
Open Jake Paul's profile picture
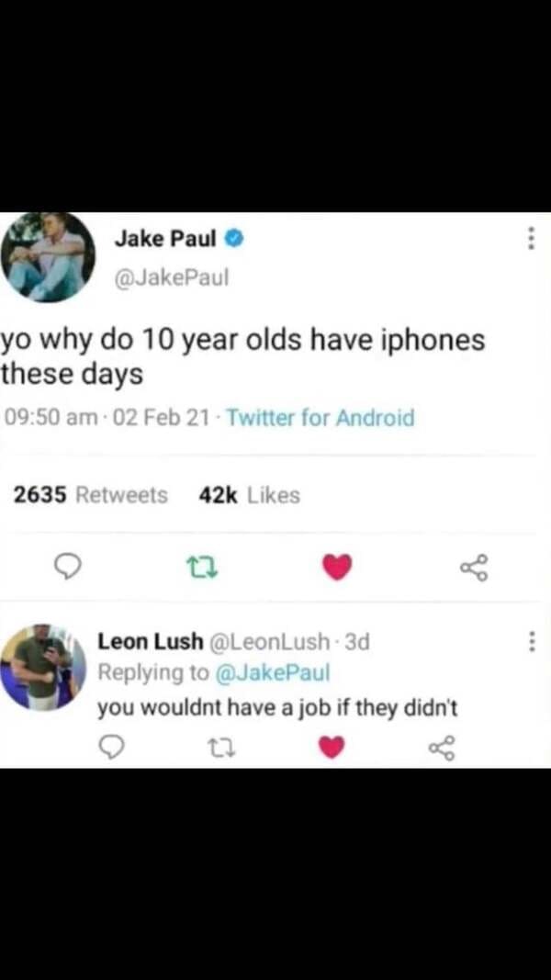(x=48, y=257)
